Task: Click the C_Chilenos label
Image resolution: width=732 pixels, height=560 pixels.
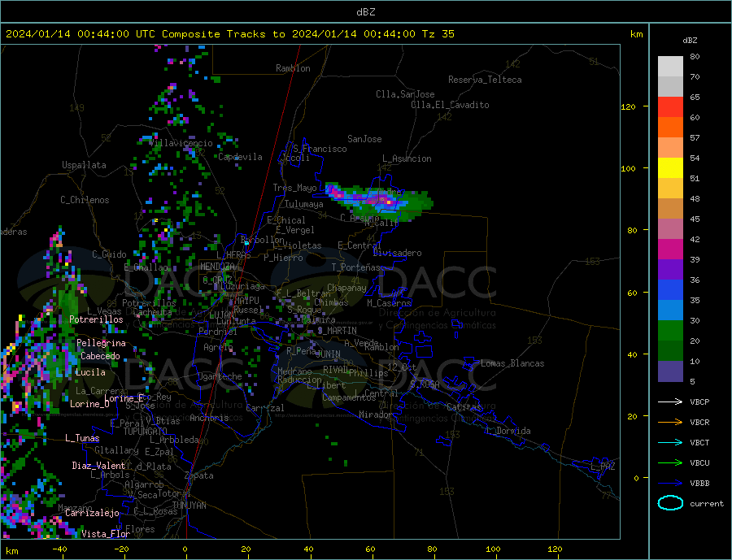Action: click(85, 200)
